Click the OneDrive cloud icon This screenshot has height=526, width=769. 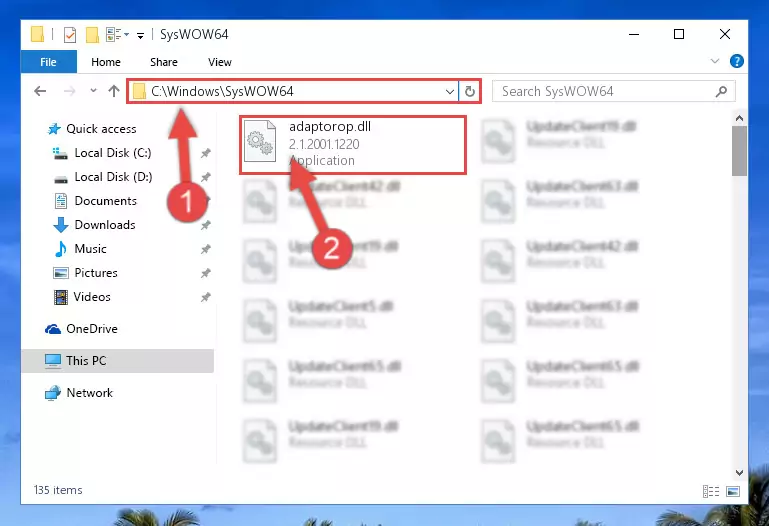[x=53, y=329]
